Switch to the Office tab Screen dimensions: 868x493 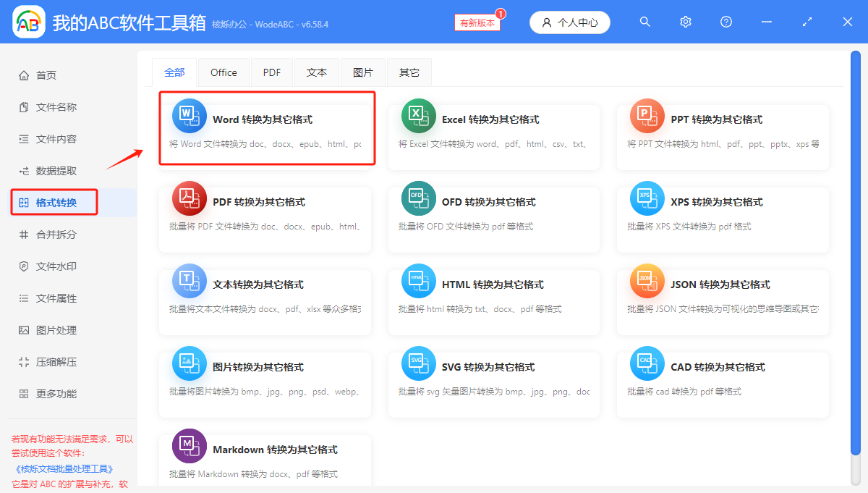[x=223, y=72]
